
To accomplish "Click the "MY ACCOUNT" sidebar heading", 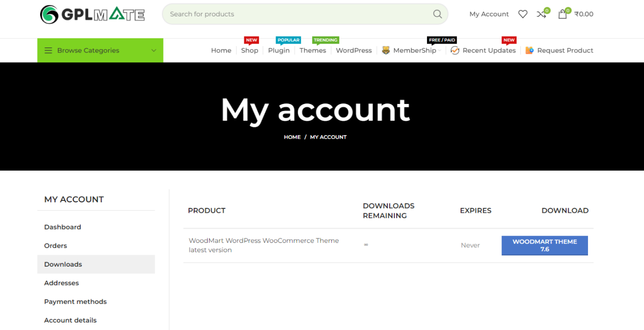I will (74, 199).
